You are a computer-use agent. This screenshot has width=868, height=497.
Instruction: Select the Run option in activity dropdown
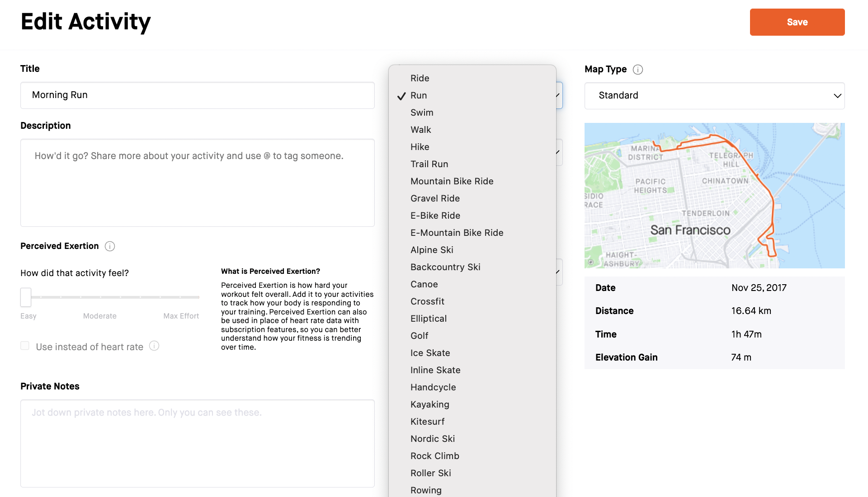coord(420,95)
